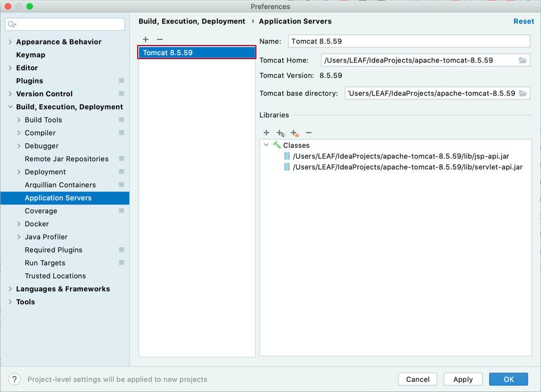Focus the settings search field
The image size is (541, 392).
(x=65, y=24)
